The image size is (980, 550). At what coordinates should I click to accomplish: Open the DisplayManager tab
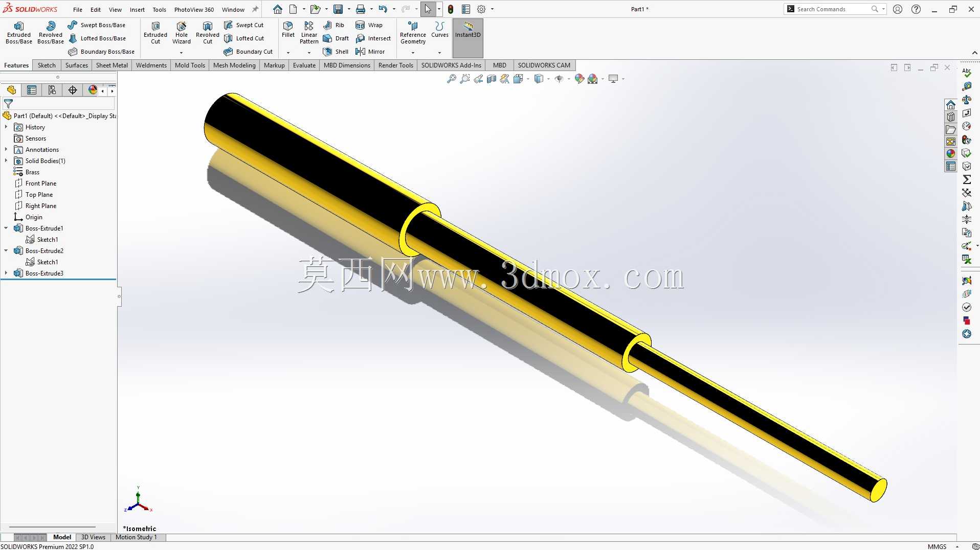pos(93,90)
